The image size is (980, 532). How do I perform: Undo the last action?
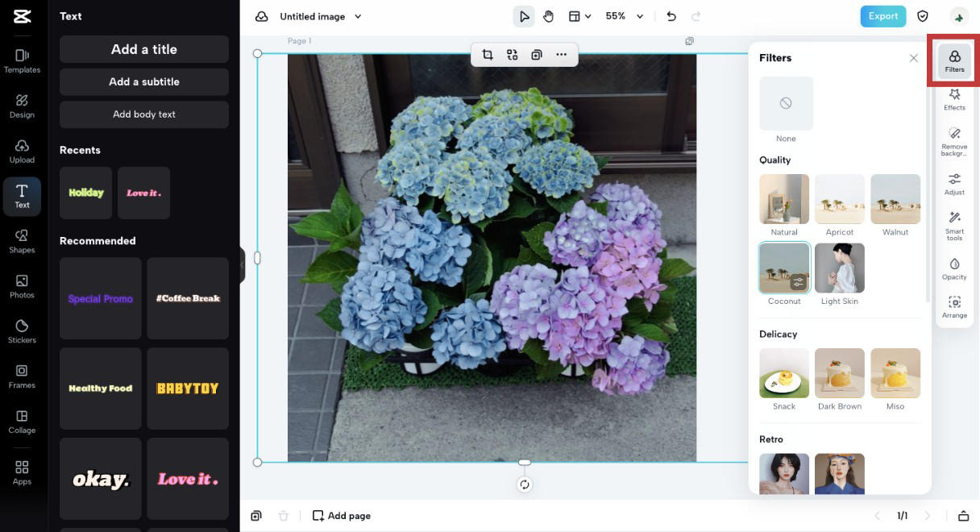click(x=671, y=16)
